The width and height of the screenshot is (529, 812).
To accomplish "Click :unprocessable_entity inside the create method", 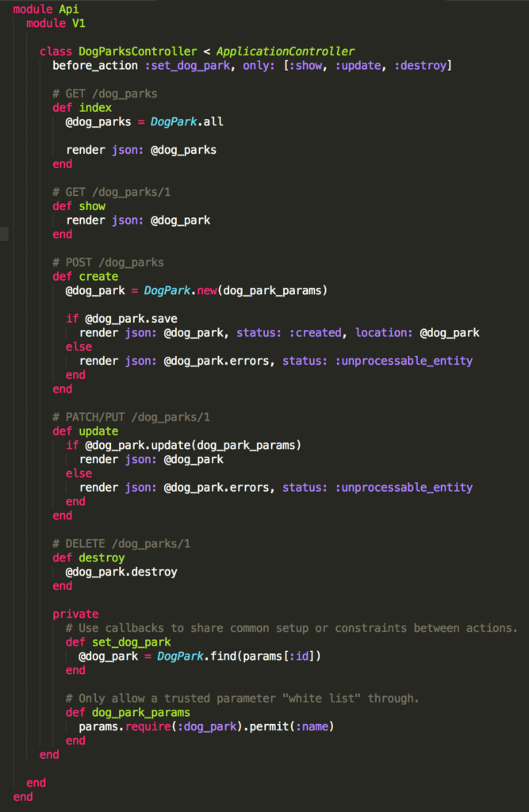I will pos(404,361).
